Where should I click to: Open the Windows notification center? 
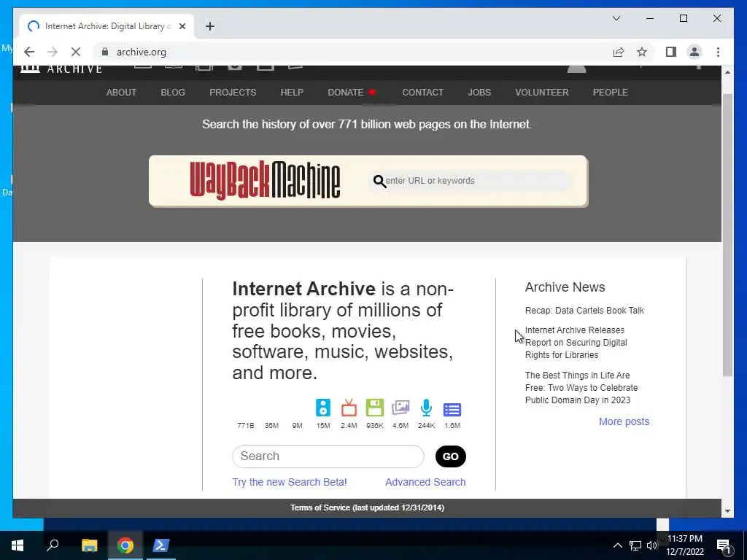pyautogui.click(x=723, y=545)
